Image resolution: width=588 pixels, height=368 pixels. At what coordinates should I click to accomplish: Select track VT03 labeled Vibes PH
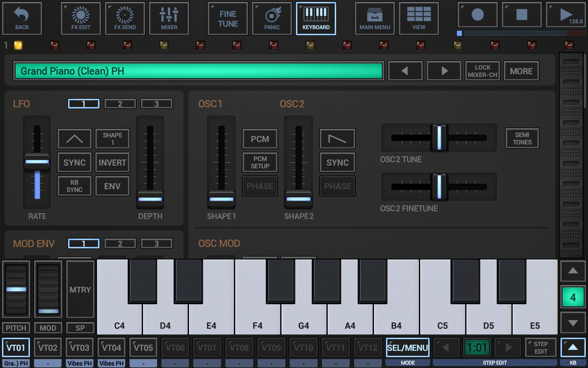(79, 347)
